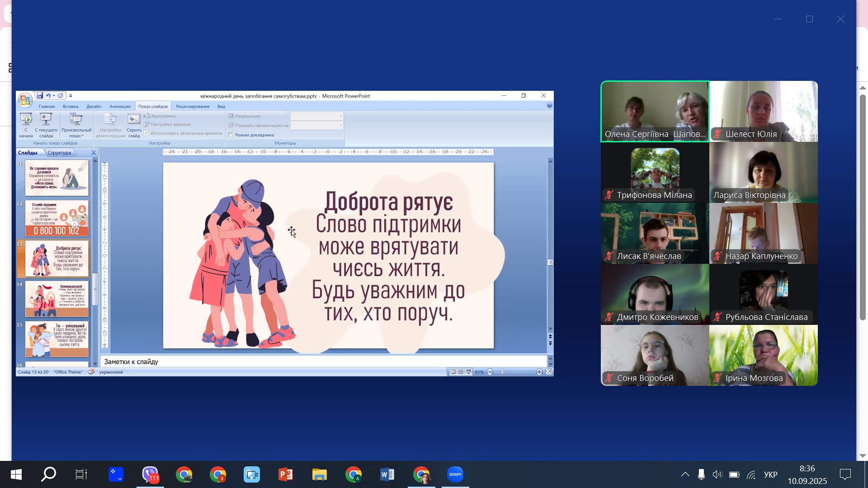Enable 'Режим докладчика' checkbox

(x=231, y=135)
